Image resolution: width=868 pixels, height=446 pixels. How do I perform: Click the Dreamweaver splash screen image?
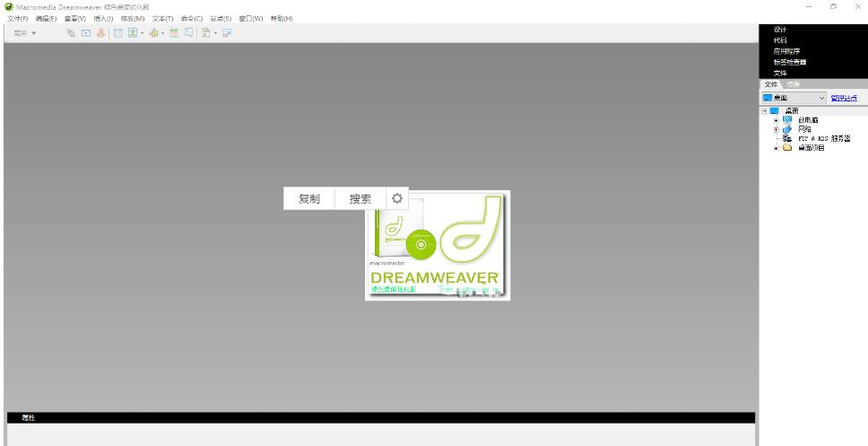click(x=438, y=246)
